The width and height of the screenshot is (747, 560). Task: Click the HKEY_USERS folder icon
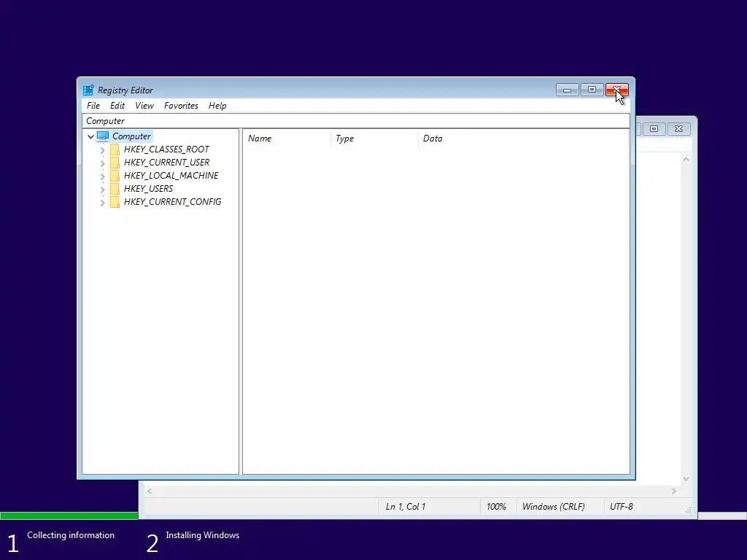115,189
